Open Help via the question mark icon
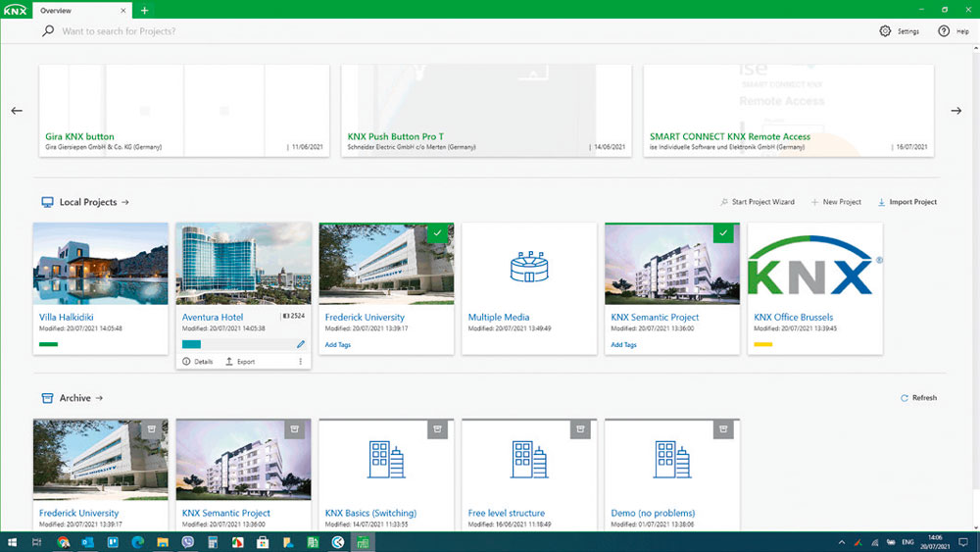 (x=944, y=30)
